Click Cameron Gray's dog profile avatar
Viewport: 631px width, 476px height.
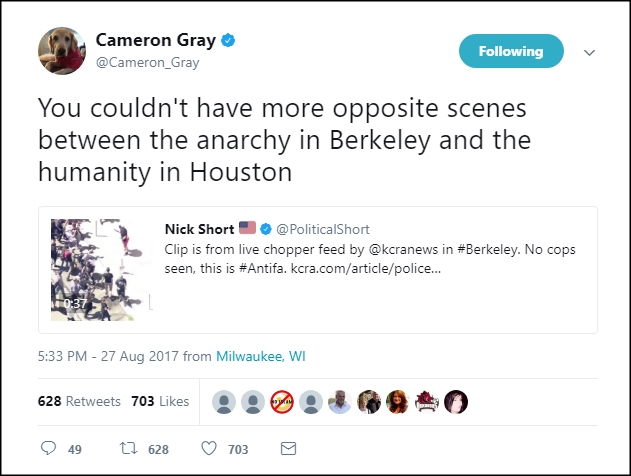click(62, 51)
